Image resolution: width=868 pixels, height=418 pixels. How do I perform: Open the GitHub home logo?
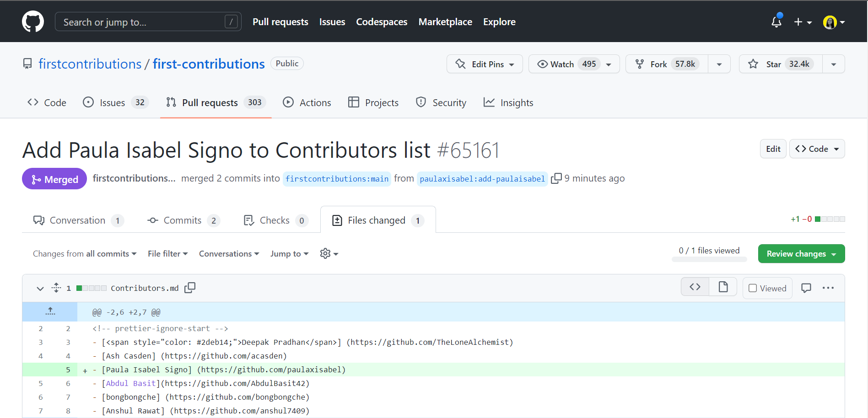pyautogui.click(x=33, y=21)
